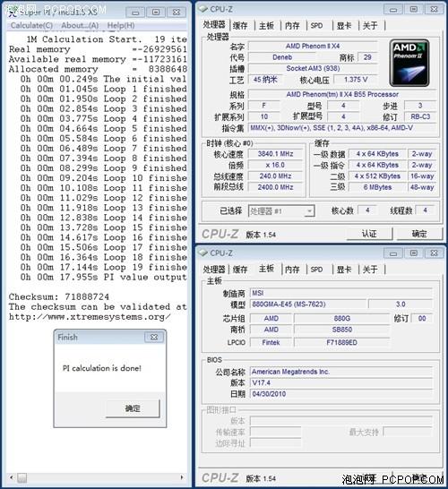Open the 处理器 #1 selection dropdown
Image resolution: width=448 pixels, height=489 pixels.
[281, 211]
